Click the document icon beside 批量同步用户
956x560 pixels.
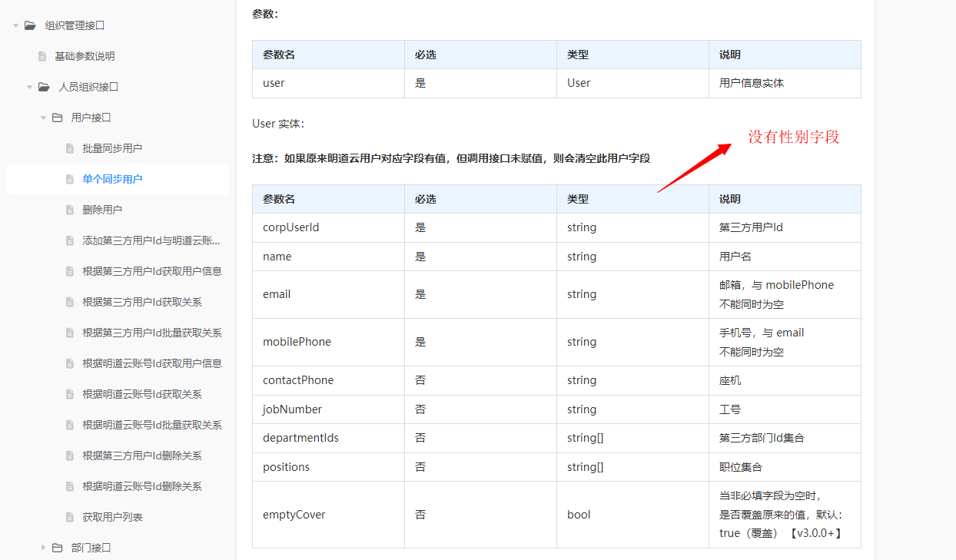coord(70,148)
